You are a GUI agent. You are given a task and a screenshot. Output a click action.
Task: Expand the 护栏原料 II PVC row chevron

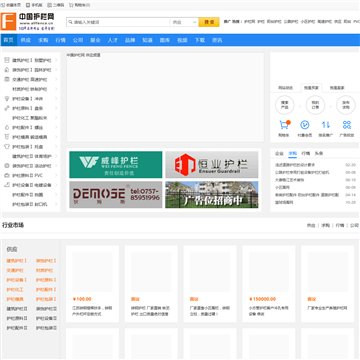pyautogui.click(x=56, y=175)
